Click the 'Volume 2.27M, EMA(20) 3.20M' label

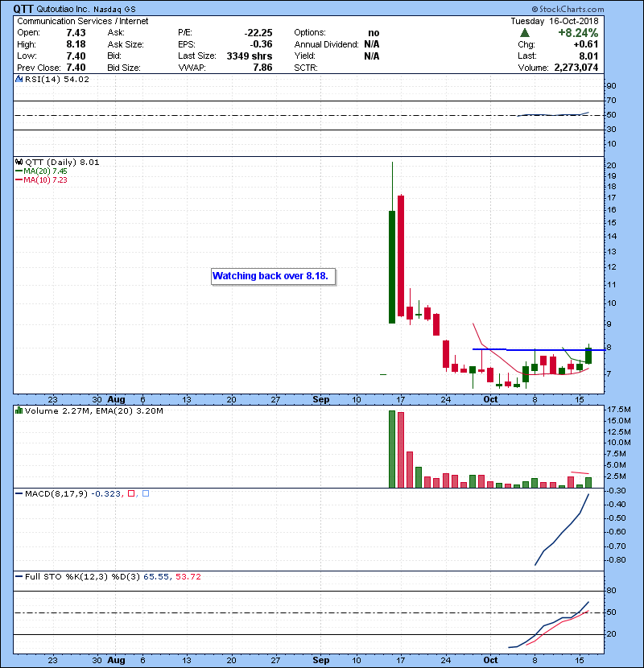pos(94,411)
